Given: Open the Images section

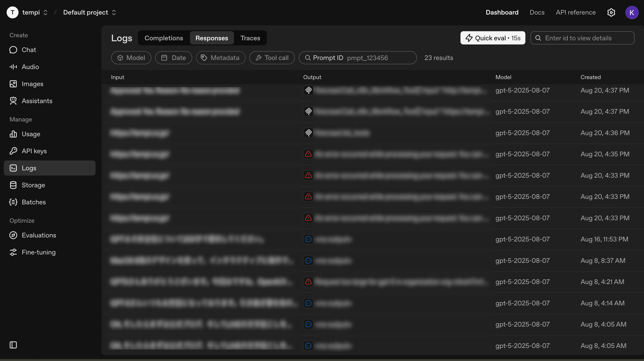Looking at the screenshot, I should [x=32, y=84].
